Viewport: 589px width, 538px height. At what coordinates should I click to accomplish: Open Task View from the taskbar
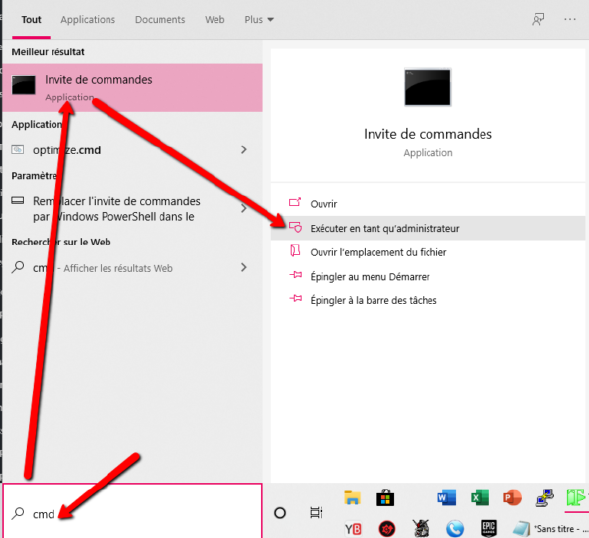pos(316,512)
